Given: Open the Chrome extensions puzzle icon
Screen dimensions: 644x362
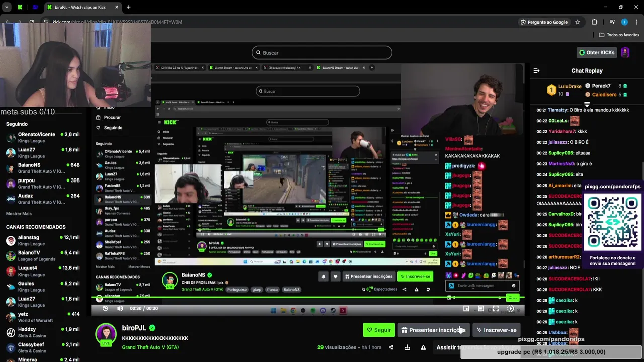Looking at the screenshot, I should click(595, 22).
